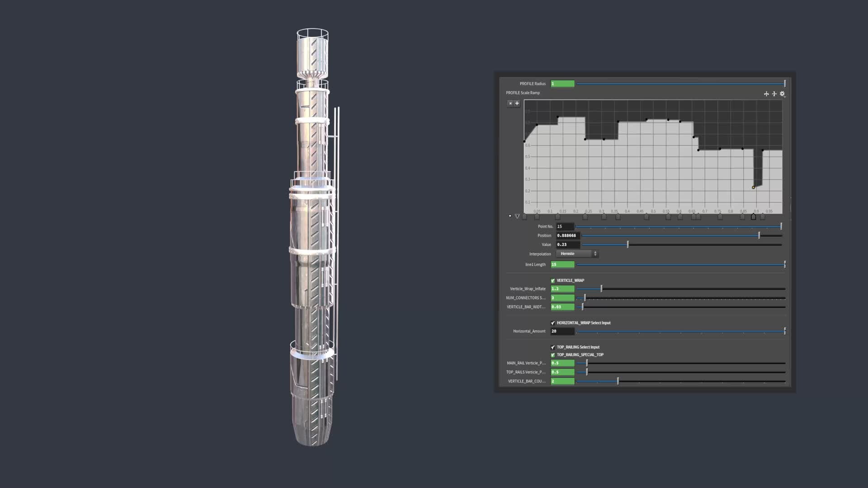Image resolution: width=868 pixels, height=488 pixels.
Task: Open the ramp options gear icon
Action: point(782,94)
